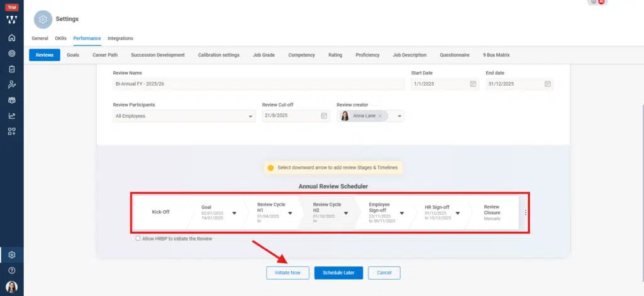Click the Initiate Now button
Viewport: 644px width, 296px height.
[x=287, y=273]
